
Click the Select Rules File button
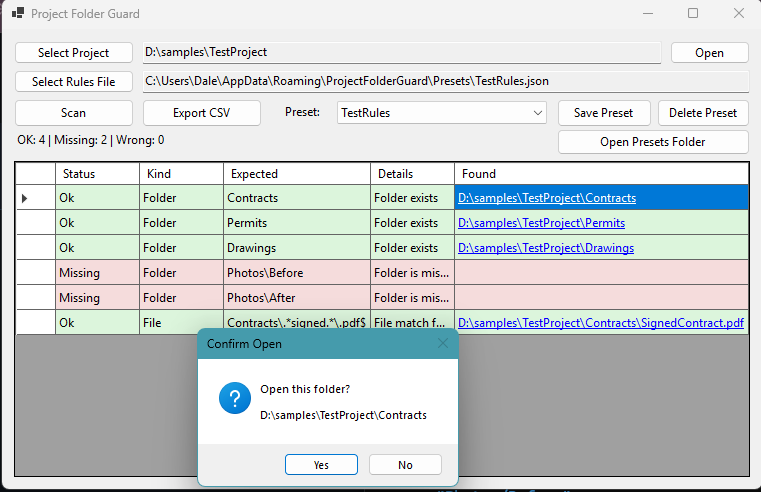[74, 81]
